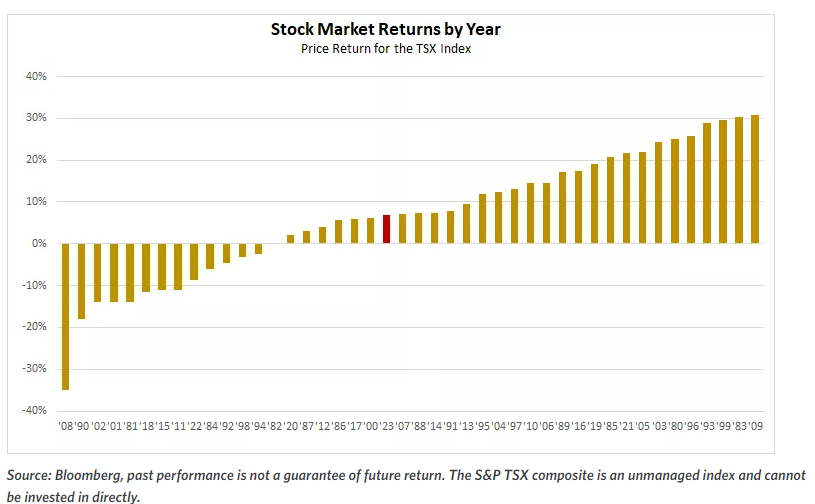The height and width of the screenshot is (504, 815).
Task: Click the lowest bar for '08
Action: (x=66, y=316)
